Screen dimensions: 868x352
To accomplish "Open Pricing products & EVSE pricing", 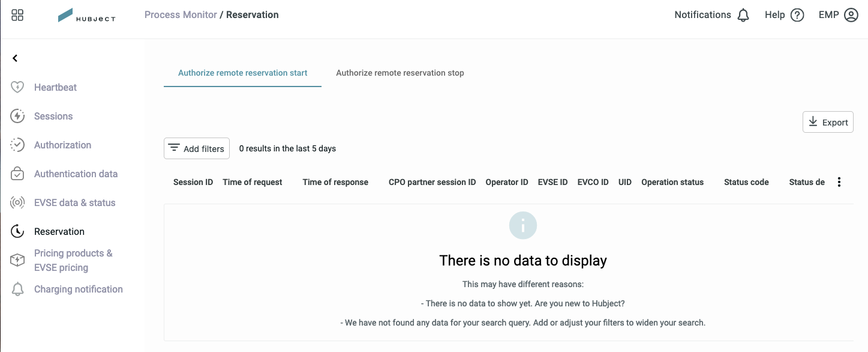I will click(x=73, y=260).
